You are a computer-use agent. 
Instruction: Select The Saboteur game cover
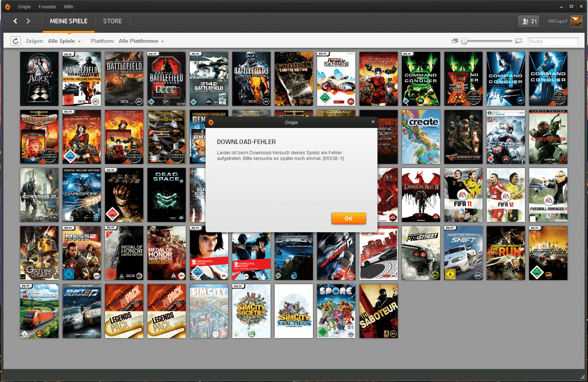pyautogui.click(x=378, y=311)
